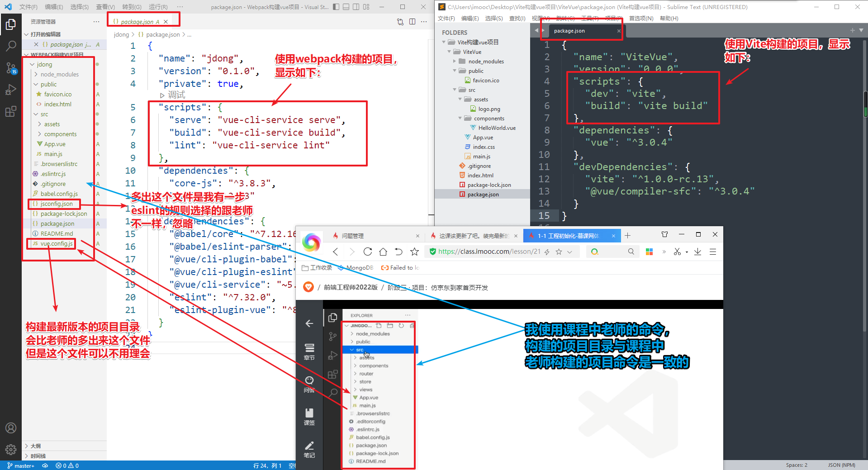
Task: Open 课签 bookmark icon in course sidebar
Action: 309,417
